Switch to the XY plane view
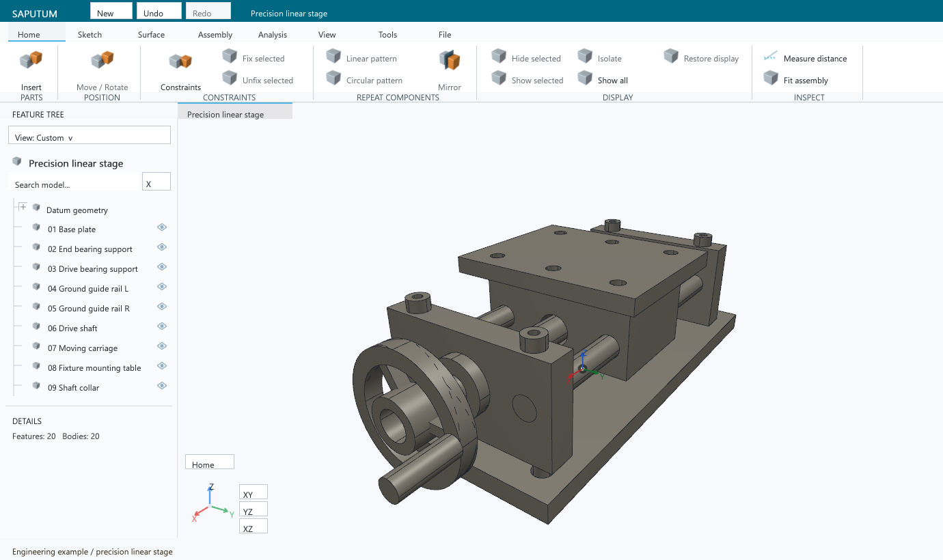The image size is (943, 560). (x=254, y=492)
